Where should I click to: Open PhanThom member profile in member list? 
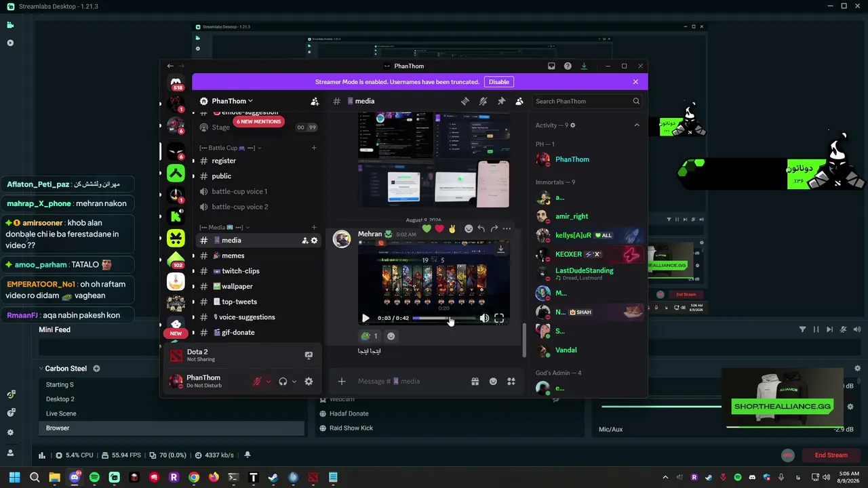[x=587, y=159]
